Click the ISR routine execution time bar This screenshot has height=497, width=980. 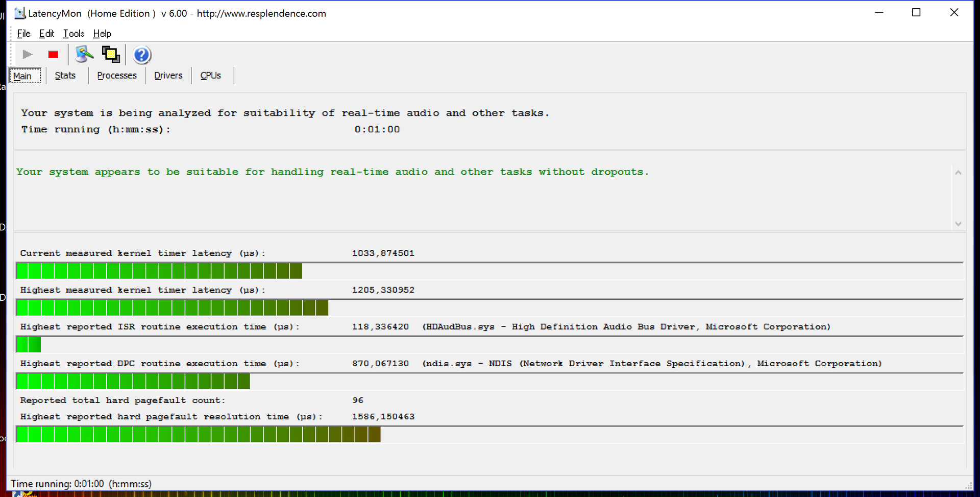point(489,344)
